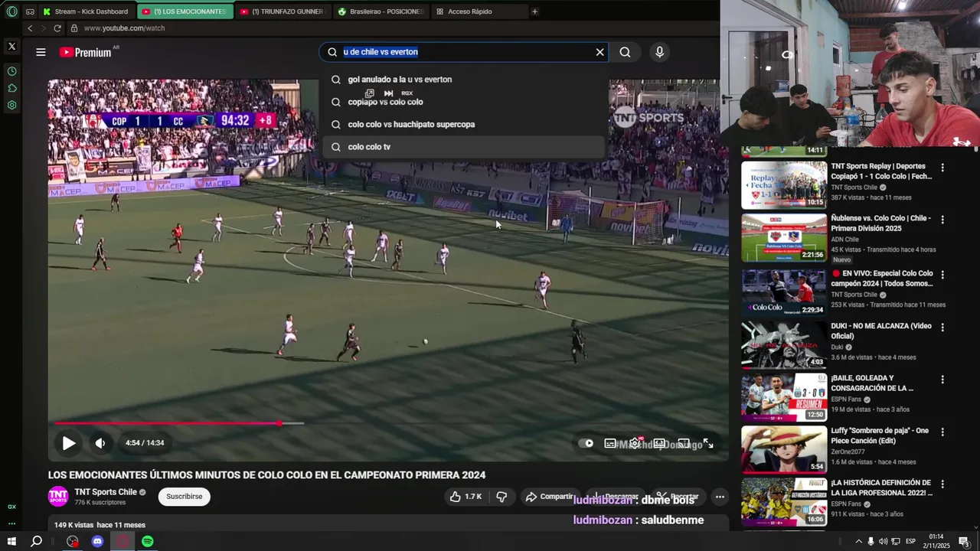
Task: Open the Windows Start menu
Action: (11, 542)
